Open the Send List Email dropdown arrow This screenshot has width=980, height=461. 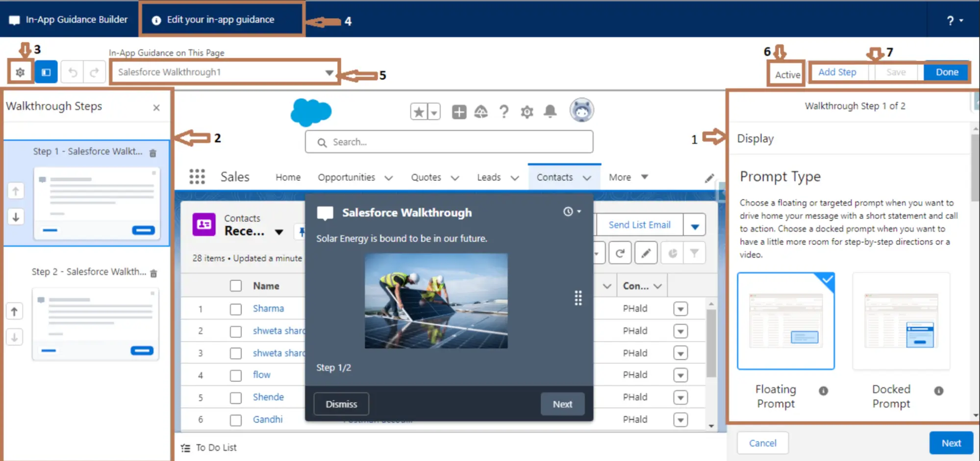coord(695,224)
